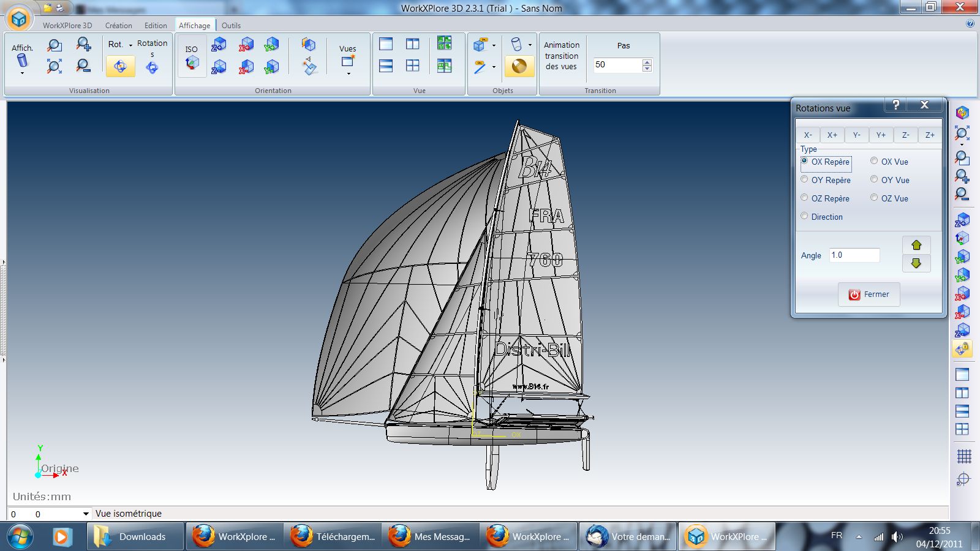Click the WorkXplore application round logo button
This screenshot has height=551, width=980.
click(19, 18)
